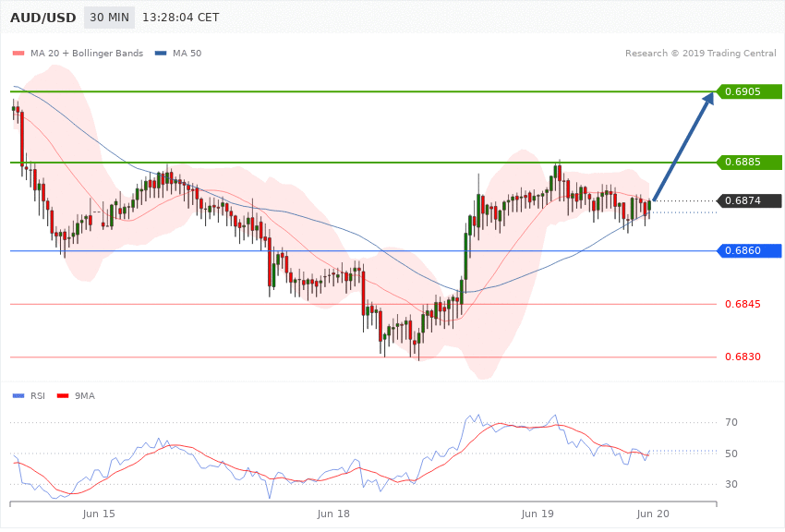This screenshot has width=785, height=532.
Task: Click the 0.6874 current price tag
Action: (748, 200)
